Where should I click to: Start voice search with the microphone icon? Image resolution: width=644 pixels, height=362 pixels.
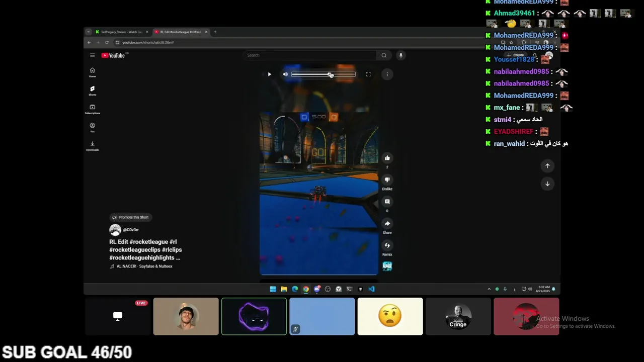(x=401, y=55)
